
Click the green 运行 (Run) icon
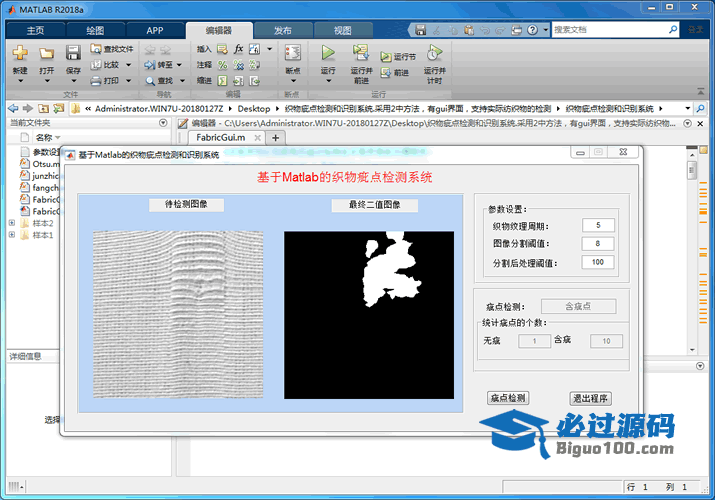point(328,54)
